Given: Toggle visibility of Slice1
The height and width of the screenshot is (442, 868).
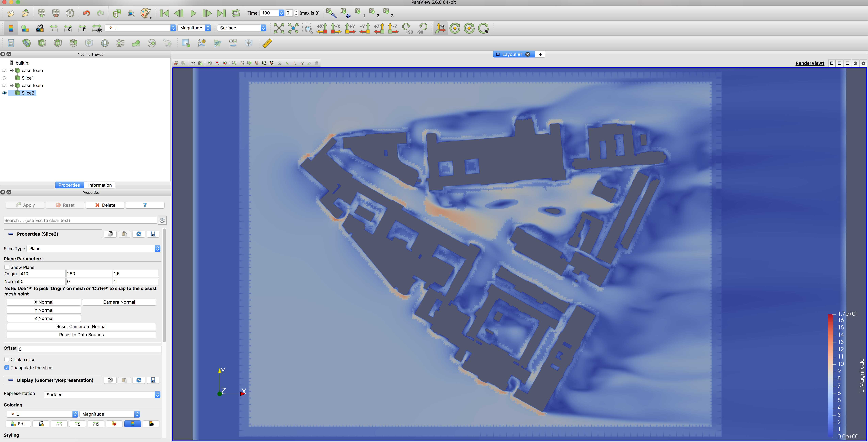Looking at the screenshot, I should (x=4, y=78).
